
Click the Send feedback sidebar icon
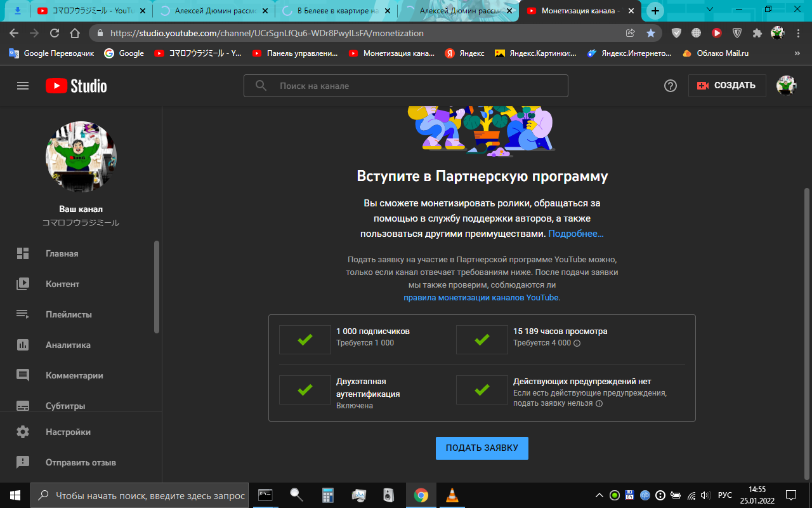pos(23,462)
